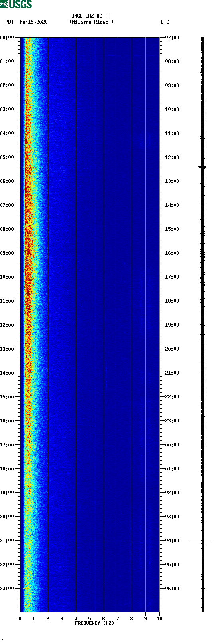Click the 10 tick label on frequency axis
Screen dimensions: 220x644
[x=159, y=619]
